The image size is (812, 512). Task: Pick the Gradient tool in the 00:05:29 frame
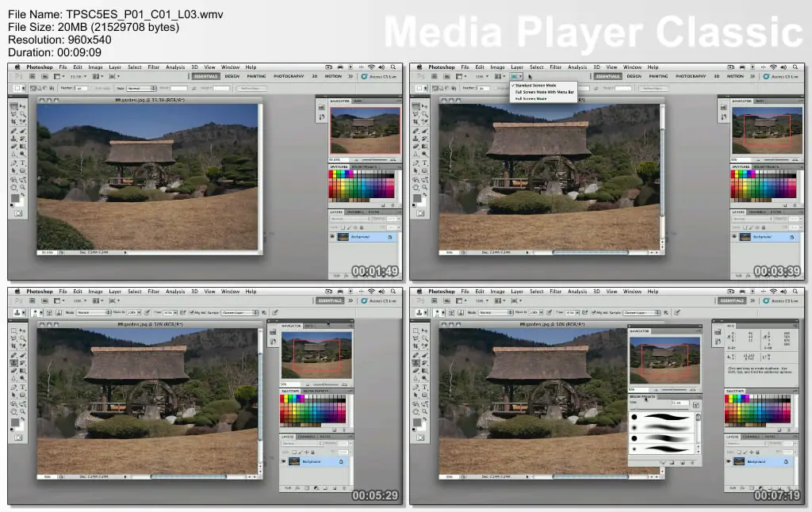22,371
